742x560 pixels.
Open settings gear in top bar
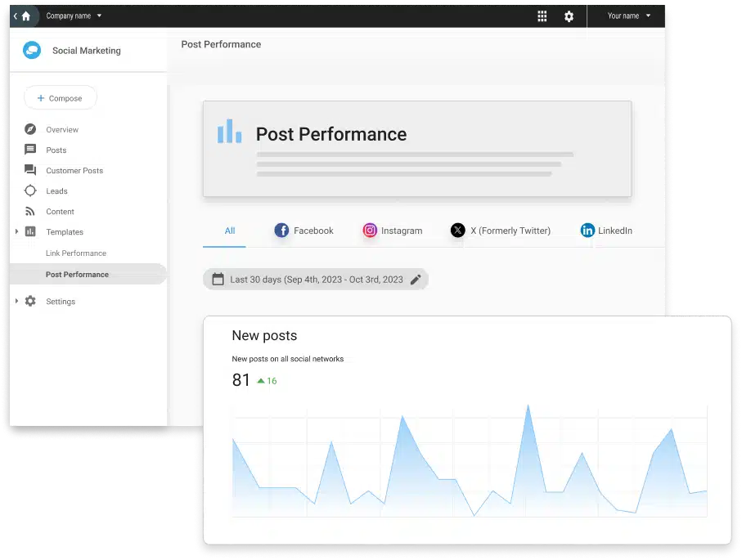569,16
